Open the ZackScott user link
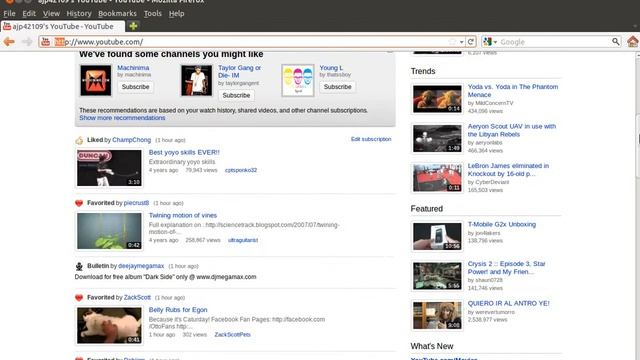 pyautogui.click(x=137, y=298)
